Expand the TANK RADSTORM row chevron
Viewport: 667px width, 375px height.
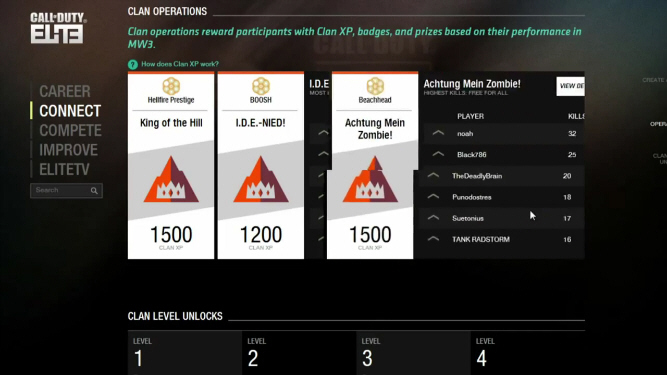pos(433,239)
